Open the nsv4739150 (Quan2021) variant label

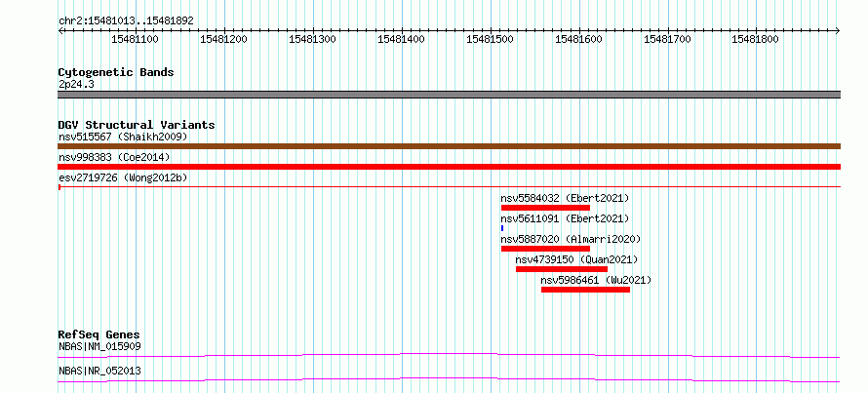click(576, 259)
